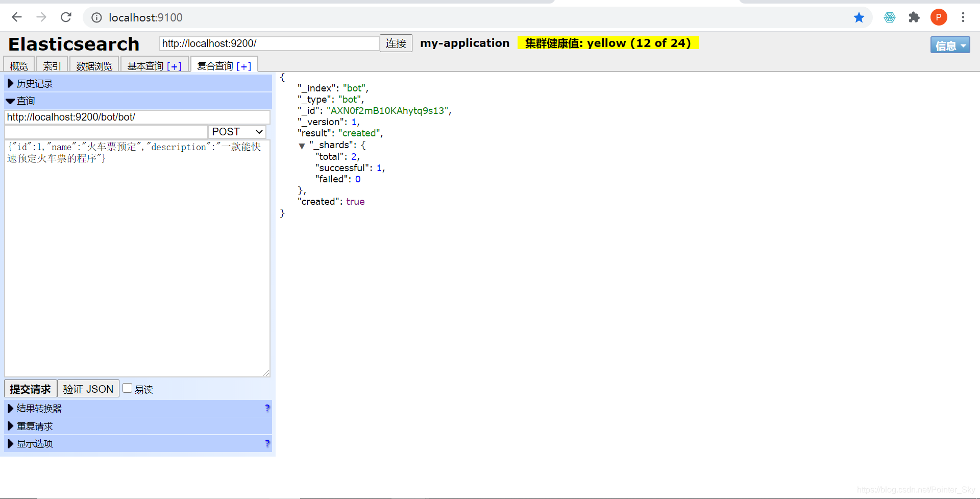The height and width of the screenshot is (499, 980).
Task: Click the empty path field beside POST
Action: point(106,132)
